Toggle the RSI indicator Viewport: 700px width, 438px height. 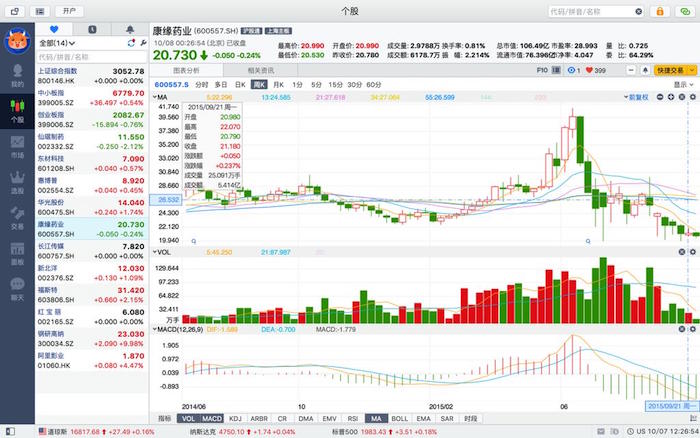coord(353,418)
